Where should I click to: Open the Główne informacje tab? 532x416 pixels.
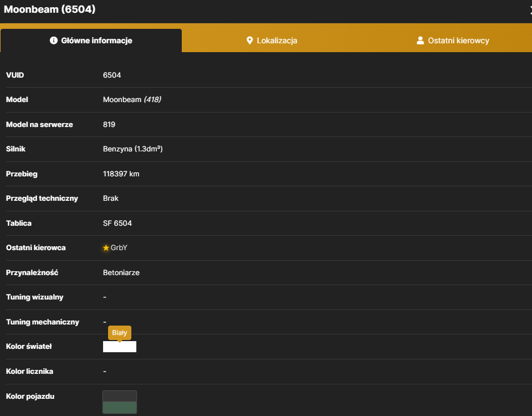(91, 40)
